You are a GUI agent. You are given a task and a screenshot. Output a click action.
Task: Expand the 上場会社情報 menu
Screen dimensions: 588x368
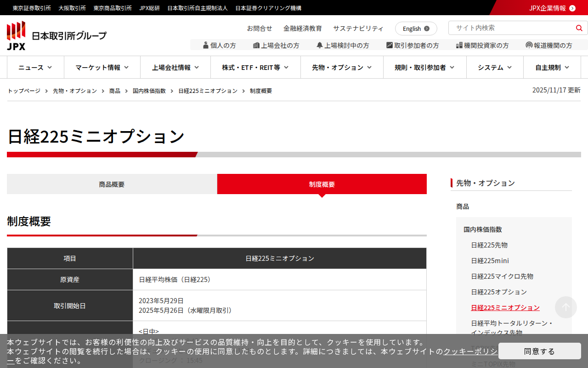[x=175, y=67]
